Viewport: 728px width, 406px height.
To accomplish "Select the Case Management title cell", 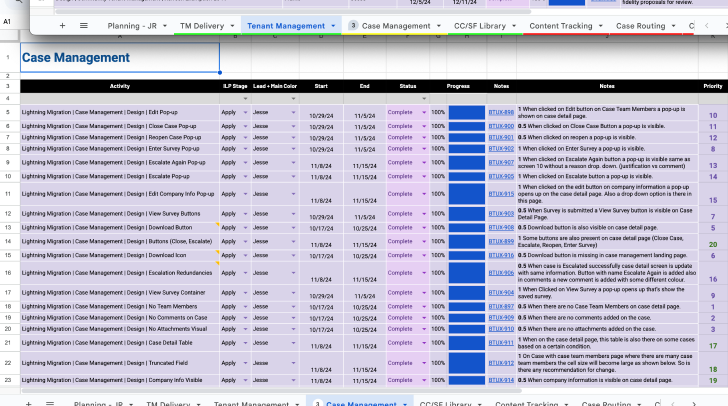I will 119,58.
